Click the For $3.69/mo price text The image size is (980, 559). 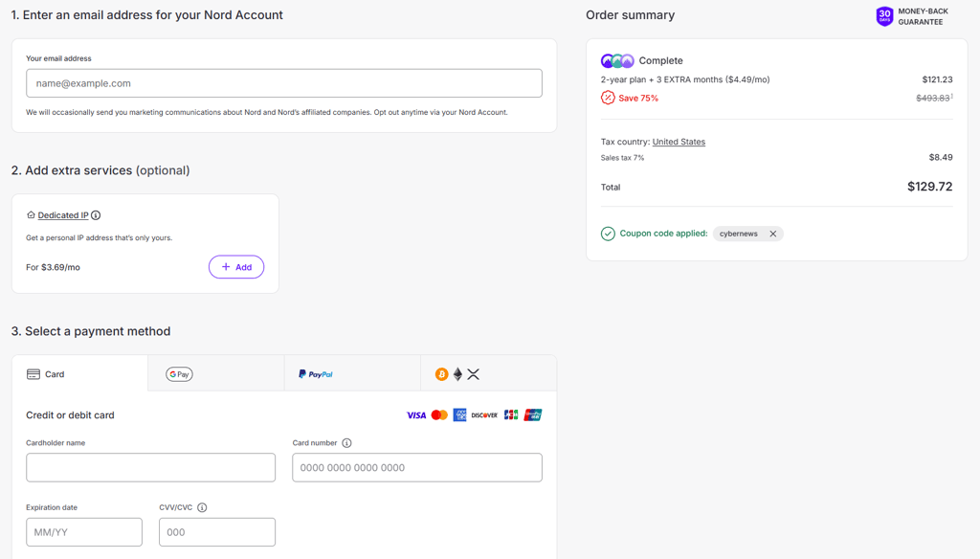point(54,267)
